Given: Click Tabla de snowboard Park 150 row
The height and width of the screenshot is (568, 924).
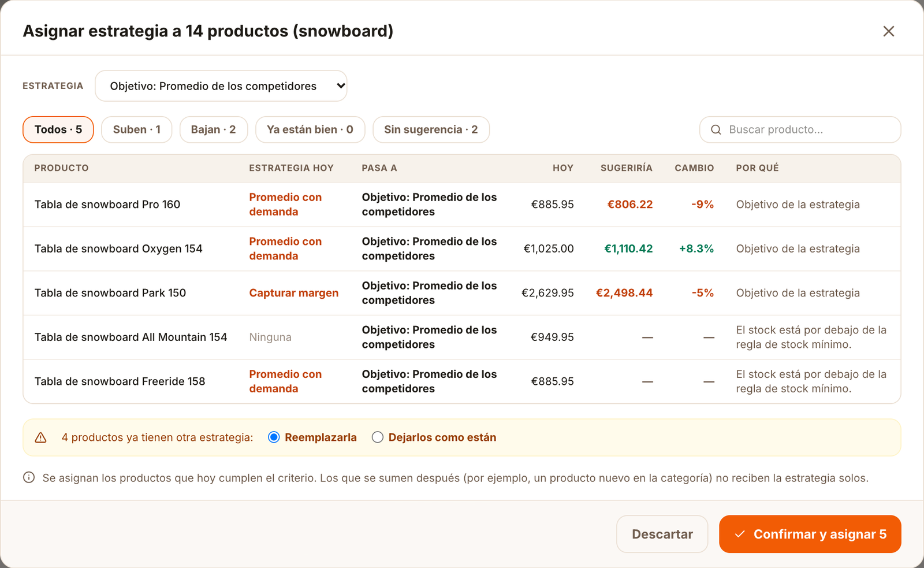Looking at the screenshot, I should (461, 293).
